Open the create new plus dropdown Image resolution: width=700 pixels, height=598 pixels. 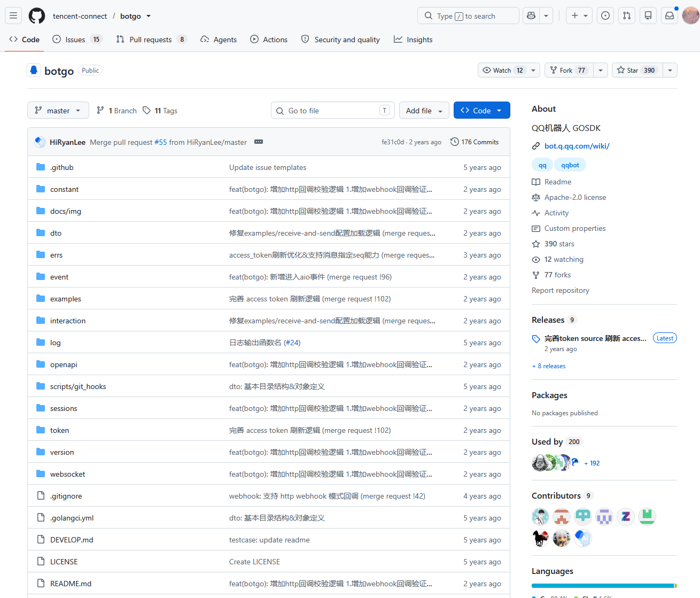click(579, 15)
